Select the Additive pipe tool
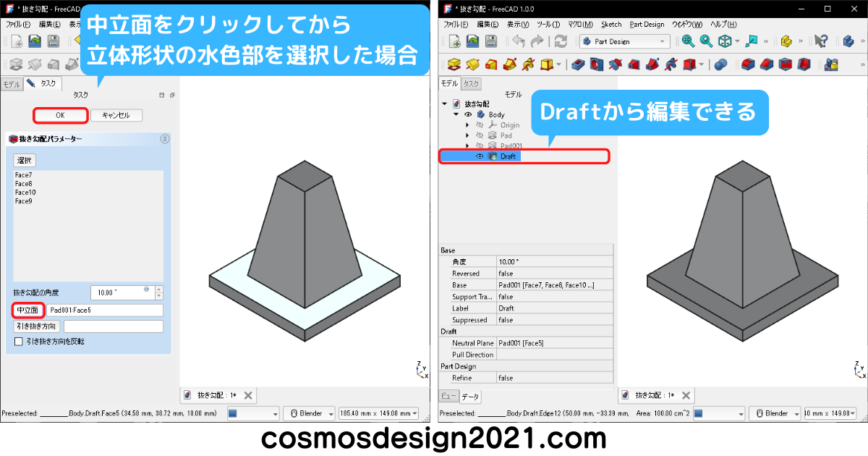Viewport: 868px width, 456px height. click(509, 65)
